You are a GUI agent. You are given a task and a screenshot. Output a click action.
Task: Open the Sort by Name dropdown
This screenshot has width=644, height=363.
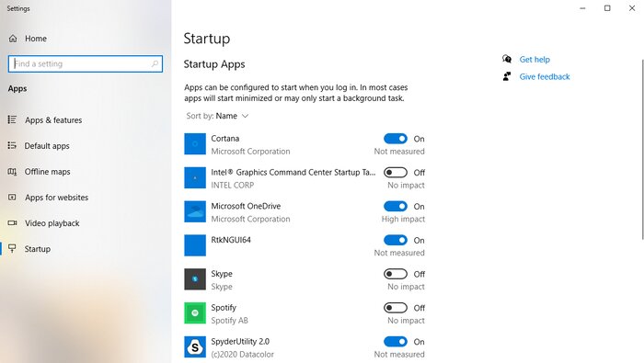pyautogui.click(x=217, y=116)
